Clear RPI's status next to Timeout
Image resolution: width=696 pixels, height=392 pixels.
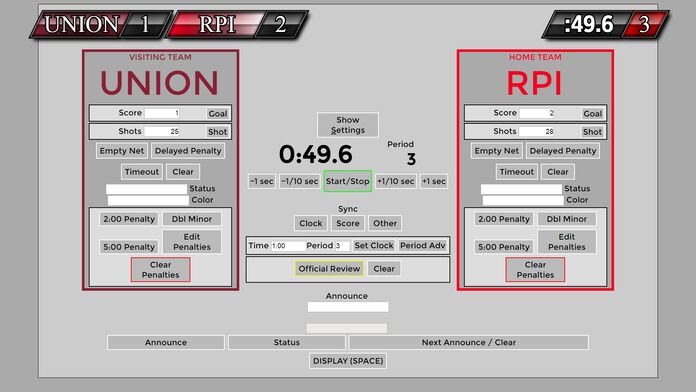pos(558,172)
